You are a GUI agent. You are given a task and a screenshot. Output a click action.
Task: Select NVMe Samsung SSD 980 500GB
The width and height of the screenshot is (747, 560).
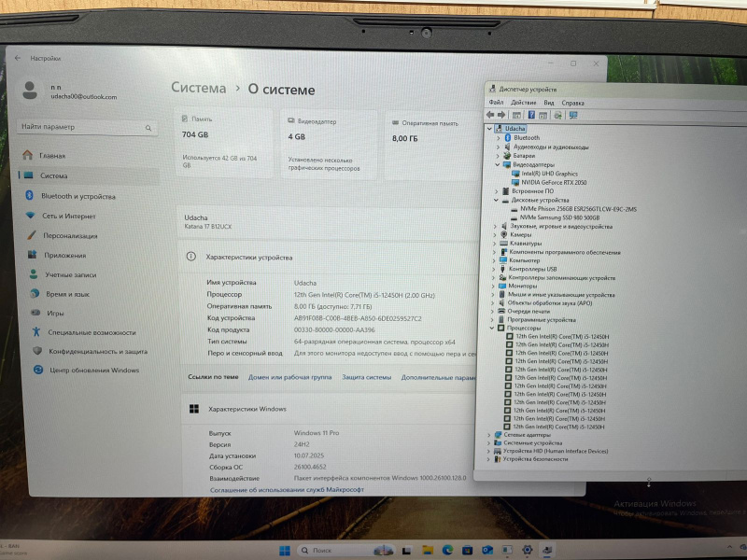point(559,217)
